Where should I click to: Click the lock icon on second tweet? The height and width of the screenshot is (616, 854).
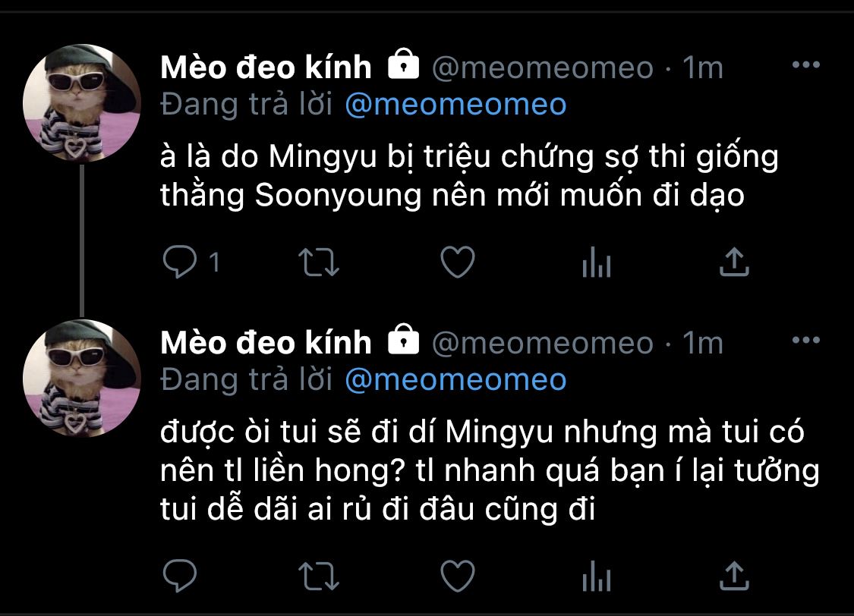pos(404,339)
